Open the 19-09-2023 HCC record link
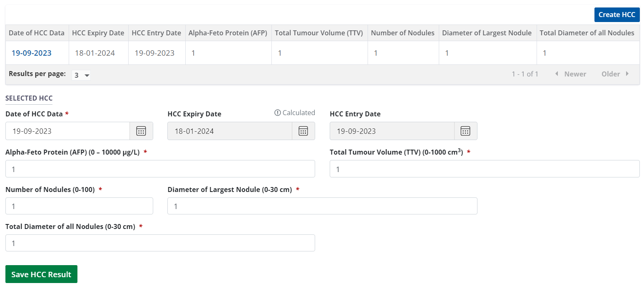The height and width of the screenshot is (288, 644). tap(32, 53)
